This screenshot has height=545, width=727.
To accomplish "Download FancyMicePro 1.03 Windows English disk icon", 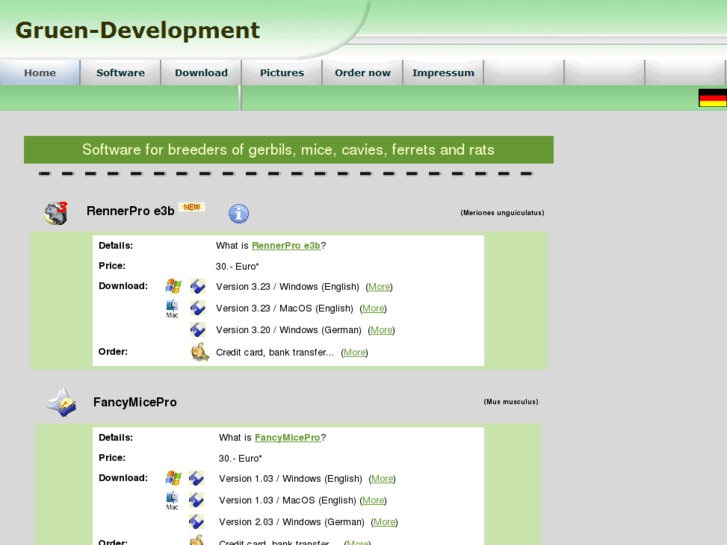I will tap(197, 478).
